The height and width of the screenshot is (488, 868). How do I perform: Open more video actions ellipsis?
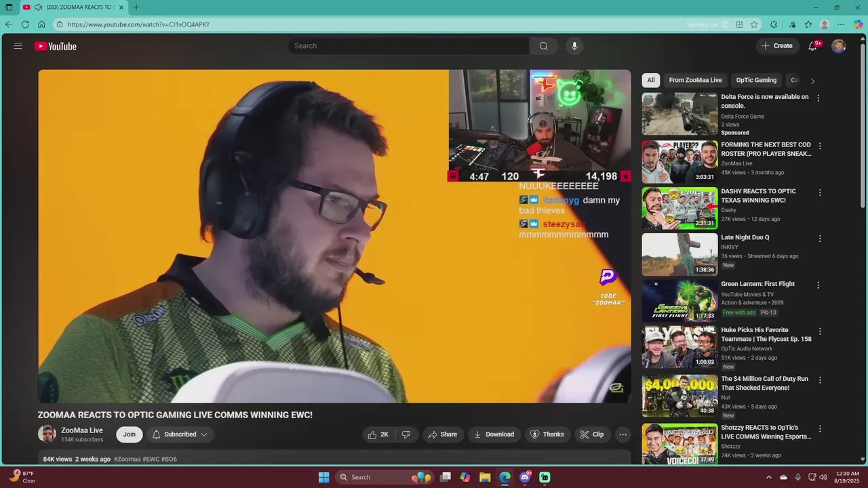pos(623,434)
